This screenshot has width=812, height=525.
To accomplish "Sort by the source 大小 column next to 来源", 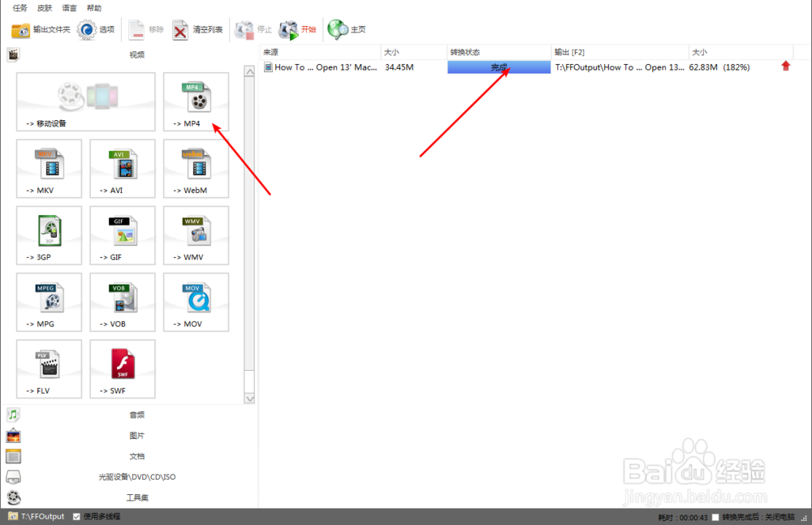I will pos(414,52).
